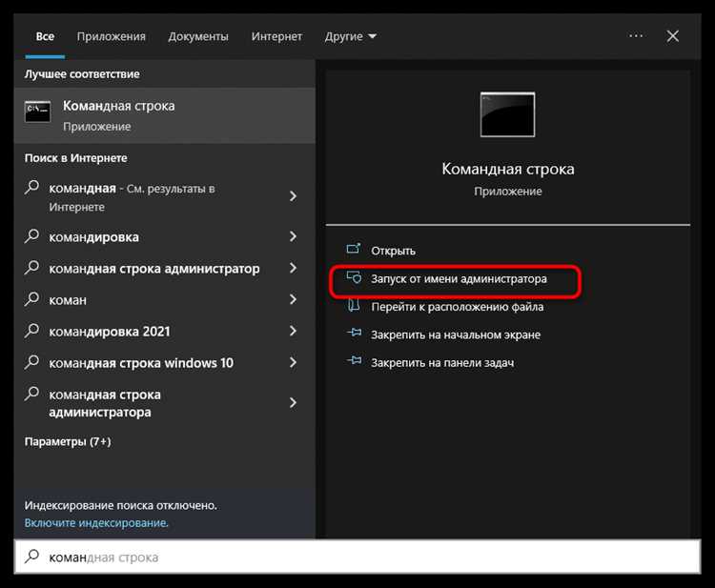The width and height of the screenshot is (715, 588).
Task: Expand the arrow next to коман
Action: click(294, 299)
